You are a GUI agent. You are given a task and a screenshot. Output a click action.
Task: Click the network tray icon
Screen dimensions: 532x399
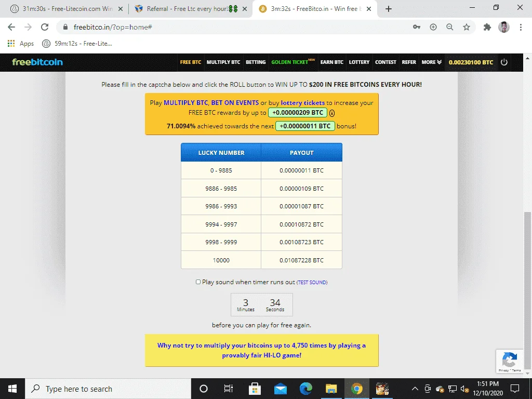453,389
